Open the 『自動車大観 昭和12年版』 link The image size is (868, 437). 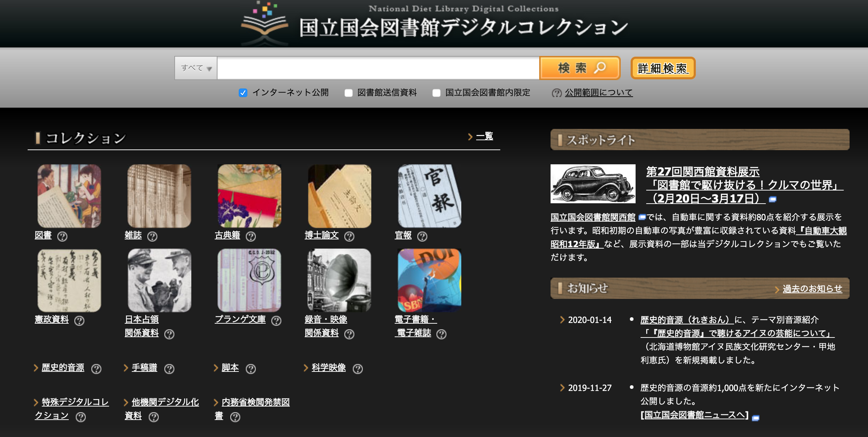[x=699, y=237]
